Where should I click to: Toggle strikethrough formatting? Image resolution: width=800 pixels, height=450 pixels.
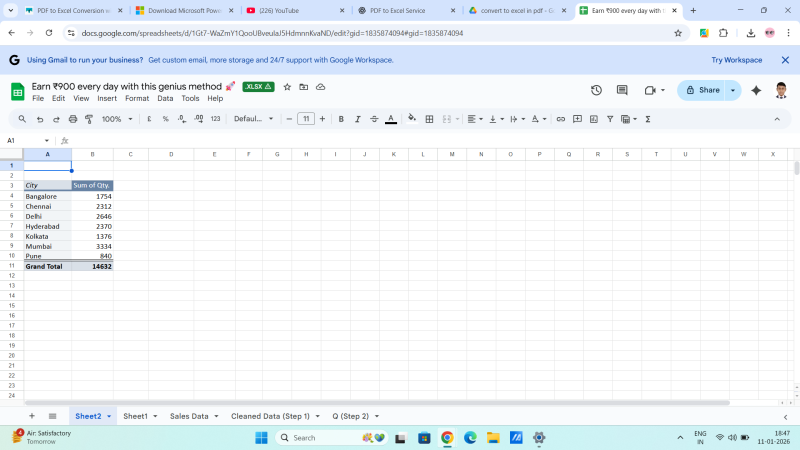point(373,119)
